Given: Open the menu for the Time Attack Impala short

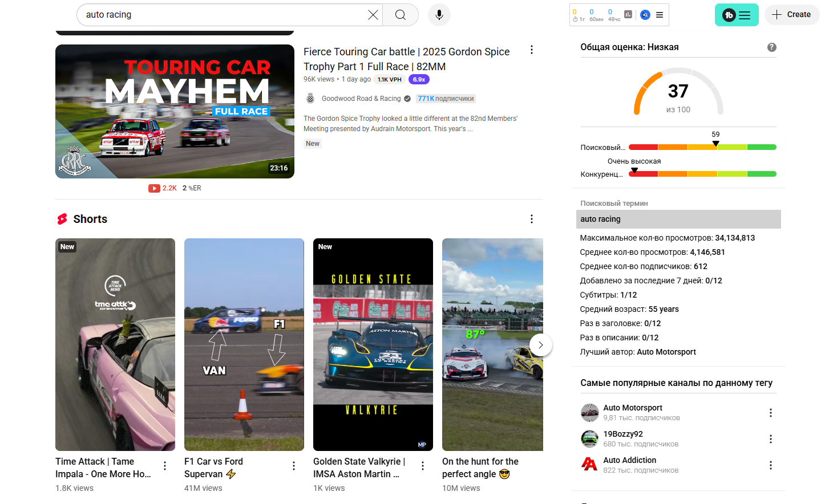Looking at the screenshot, I should [165, 466].
